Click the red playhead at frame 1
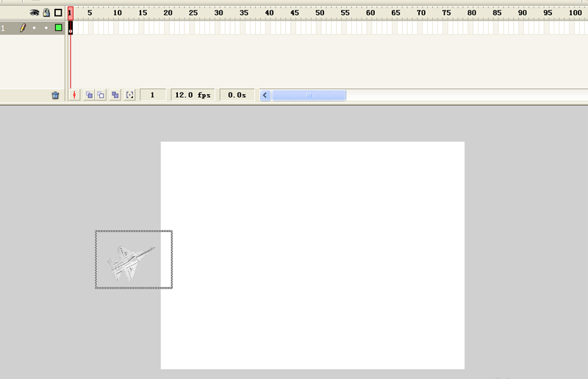 point(71,13)
